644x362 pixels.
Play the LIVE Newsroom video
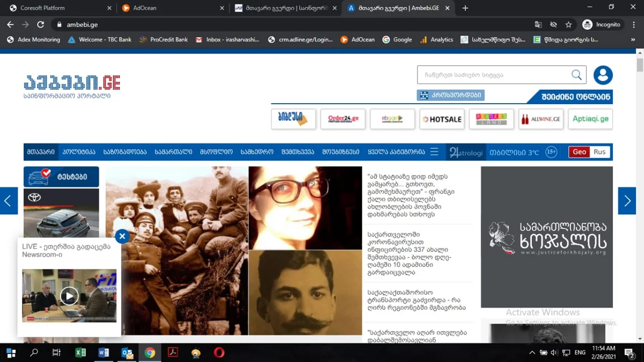[69, 296]
